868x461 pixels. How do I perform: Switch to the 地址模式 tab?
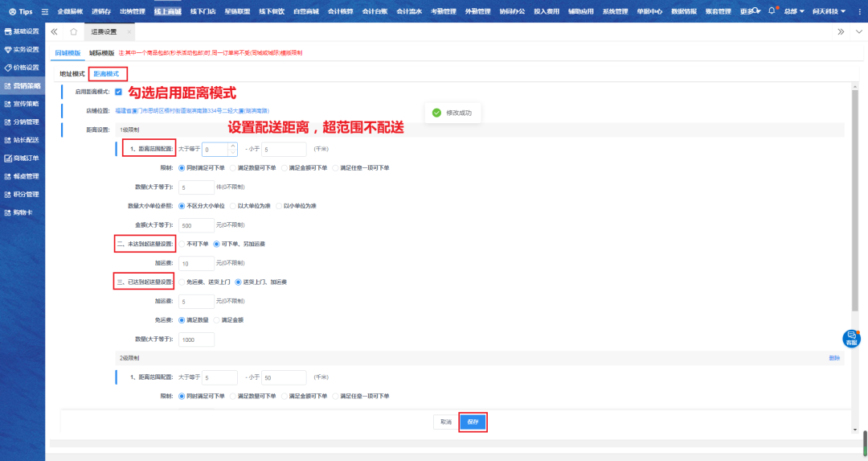(72, 73)
